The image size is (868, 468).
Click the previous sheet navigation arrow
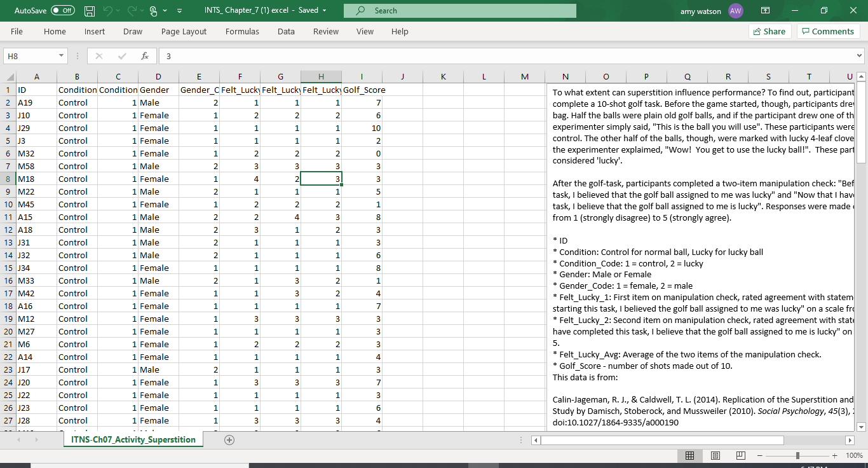(x=18, y=440)
